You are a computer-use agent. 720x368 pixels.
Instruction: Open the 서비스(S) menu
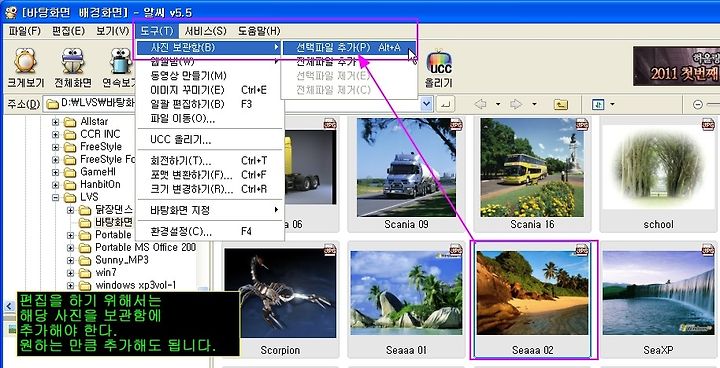click(206, 31)
